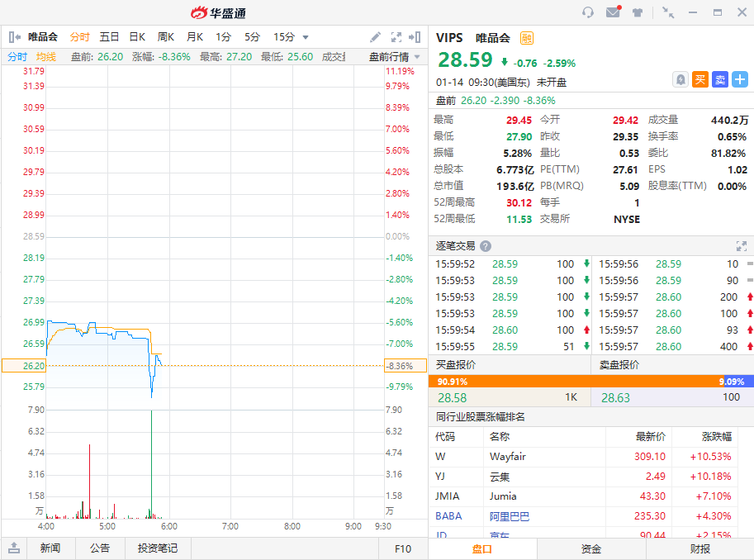Open the 投资笔记 tab

coord(158,548)
